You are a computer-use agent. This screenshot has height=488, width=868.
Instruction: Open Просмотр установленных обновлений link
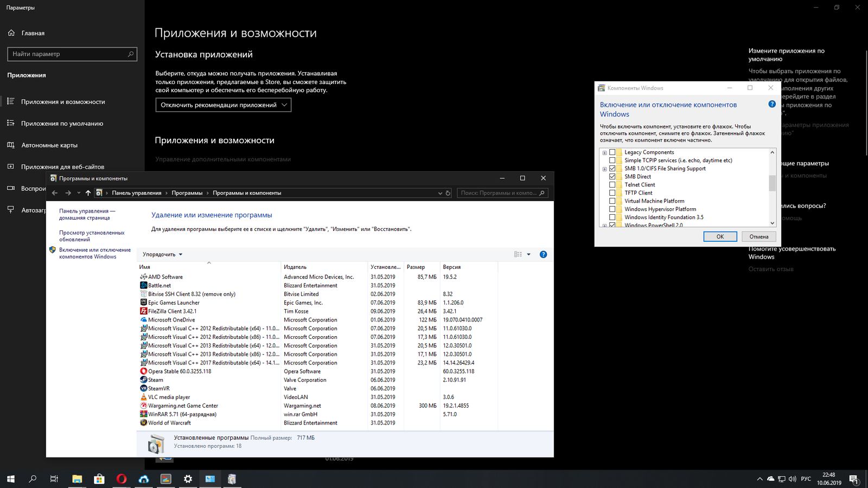(x=92, y=236)
